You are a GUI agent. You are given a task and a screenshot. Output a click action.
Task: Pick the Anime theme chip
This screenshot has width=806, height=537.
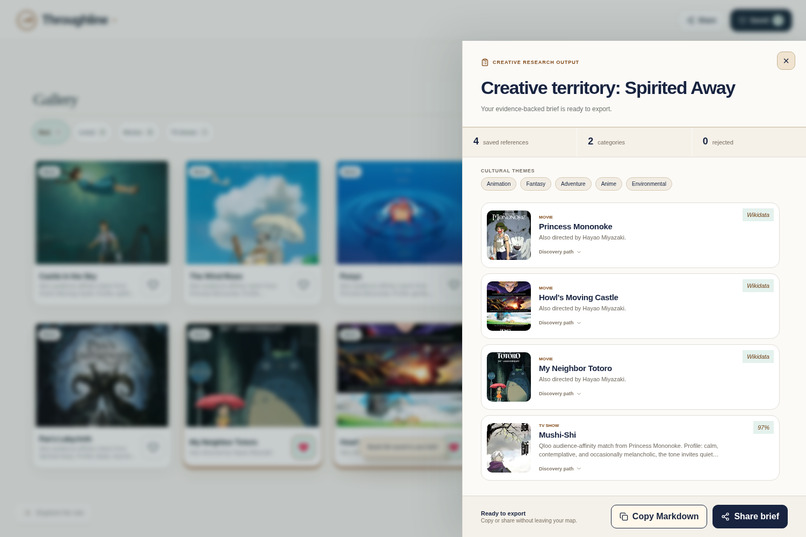point(609,184)
